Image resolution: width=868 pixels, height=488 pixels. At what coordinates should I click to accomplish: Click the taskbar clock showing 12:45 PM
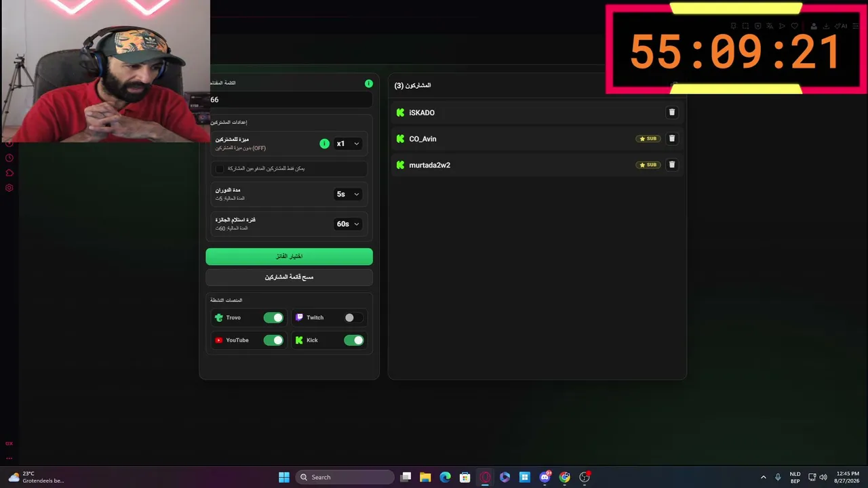(x=847, y=477)
